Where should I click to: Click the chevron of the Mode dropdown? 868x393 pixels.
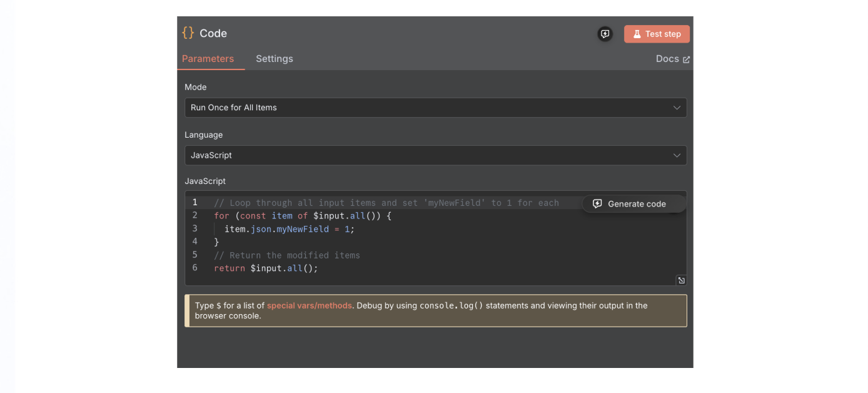677,108
